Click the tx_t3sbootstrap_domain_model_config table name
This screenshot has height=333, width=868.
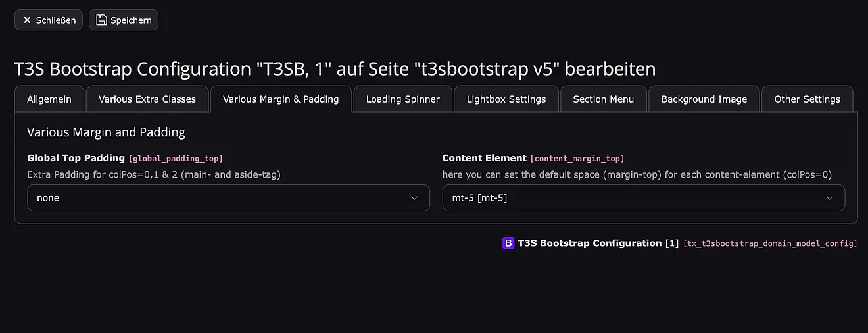click(x=770, y=243)
